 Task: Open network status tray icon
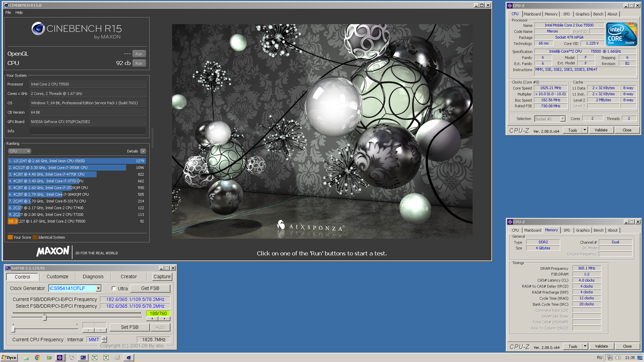610,358
